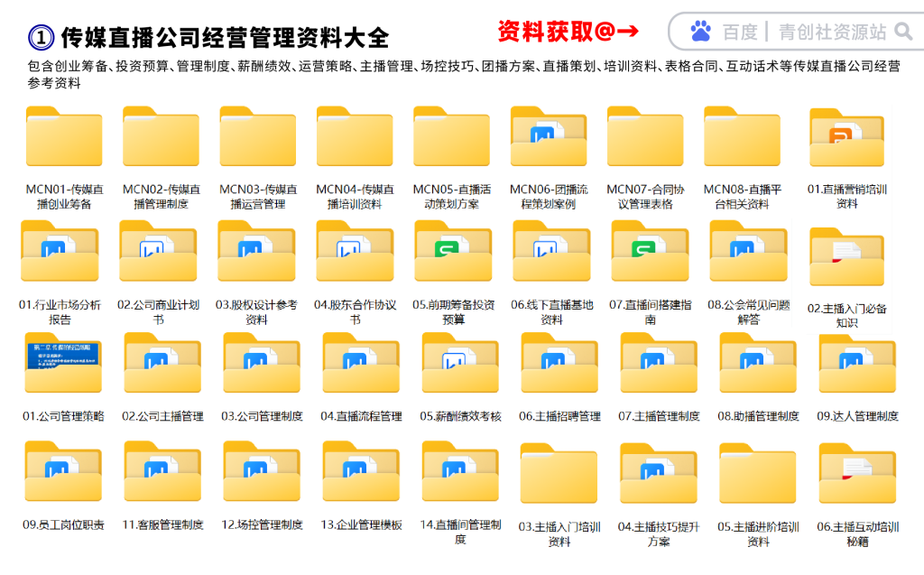Open the 06.主播互动培训秘籍 folder
Viewport: 924px width, 575px height.
click(x=857, y=475)
